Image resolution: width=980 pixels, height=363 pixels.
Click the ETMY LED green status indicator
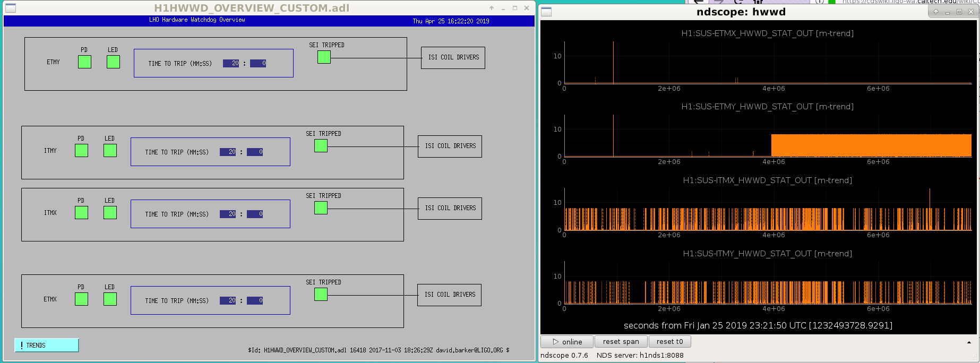[x=113, y=62]
